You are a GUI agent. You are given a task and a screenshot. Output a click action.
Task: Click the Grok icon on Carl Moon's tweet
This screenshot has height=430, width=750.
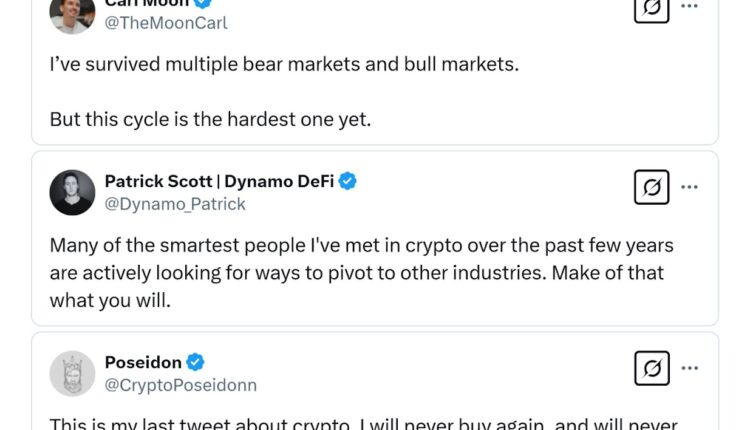652,8
